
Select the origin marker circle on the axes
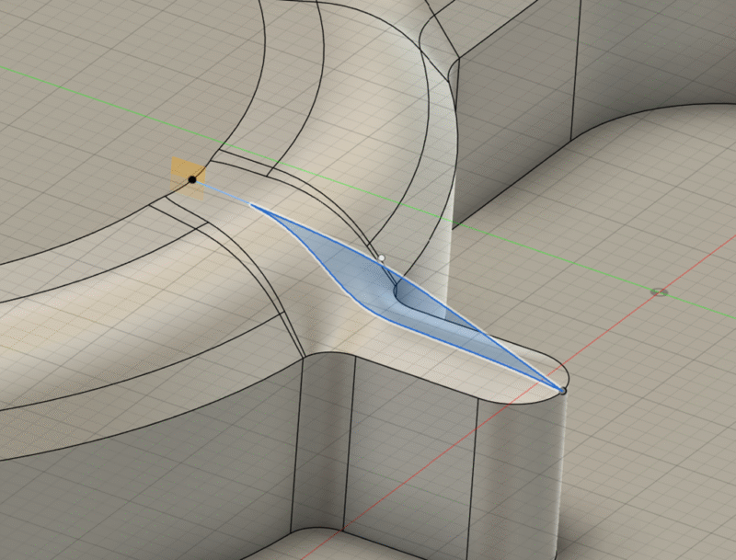(x=658, y=292)
